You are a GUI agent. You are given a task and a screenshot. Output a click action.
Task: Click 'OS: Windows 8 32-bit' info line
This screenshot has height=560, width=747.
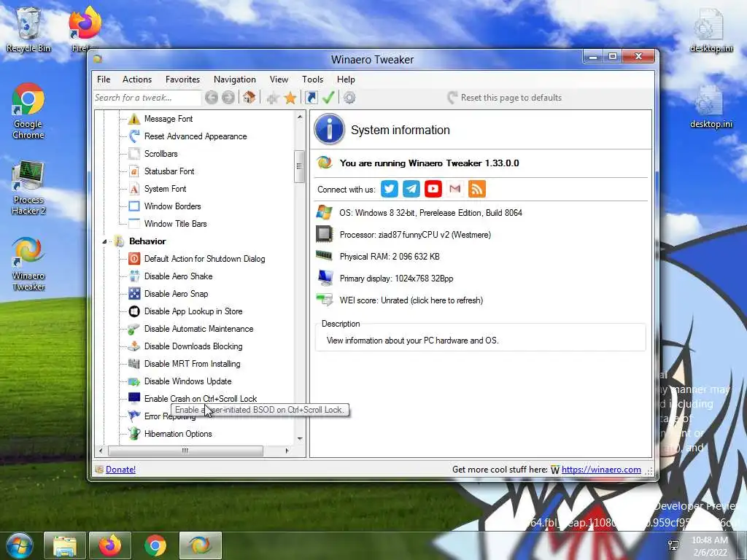tap(430, 213)
